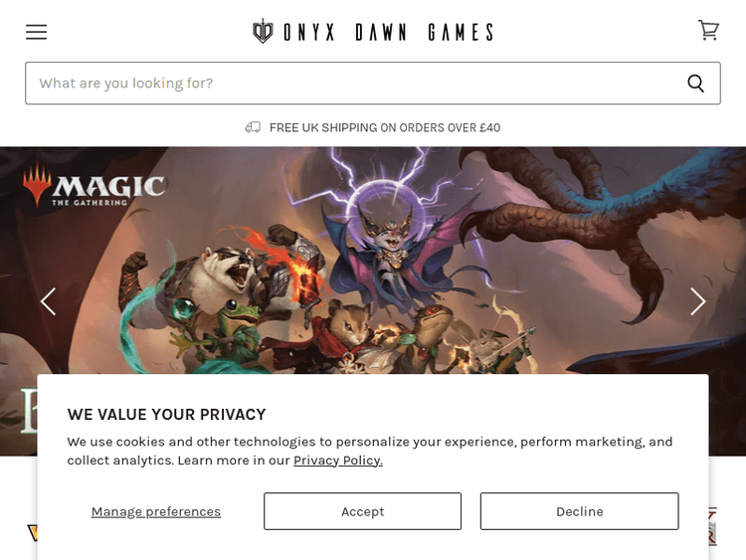Image resolution: width=746 pixels, height=560 pixels.
Task: Click the delivery truck icon
Action: point(253,127)
